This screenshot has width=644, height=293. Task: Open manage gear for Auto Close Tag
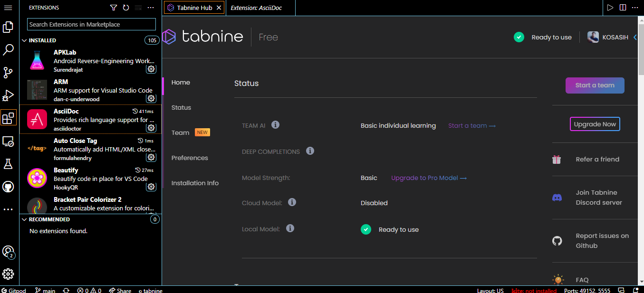(x=151, y=158)
